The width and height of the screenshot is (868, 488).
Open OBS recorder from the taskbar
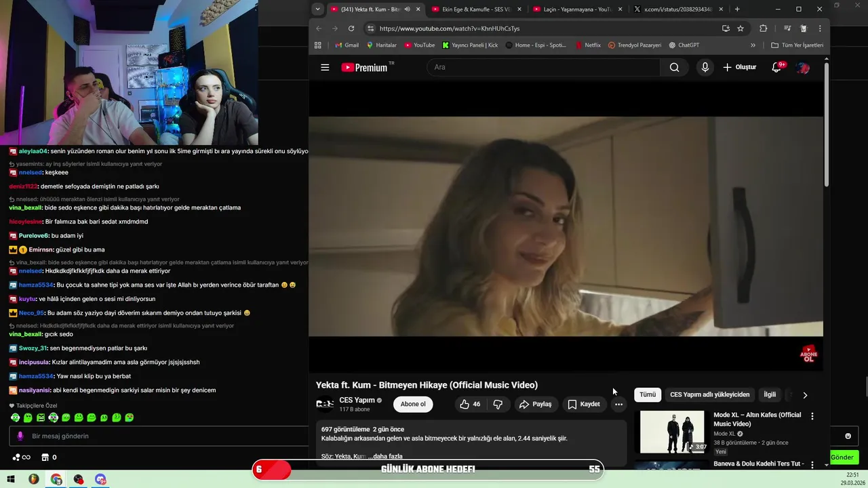[79, 479]
